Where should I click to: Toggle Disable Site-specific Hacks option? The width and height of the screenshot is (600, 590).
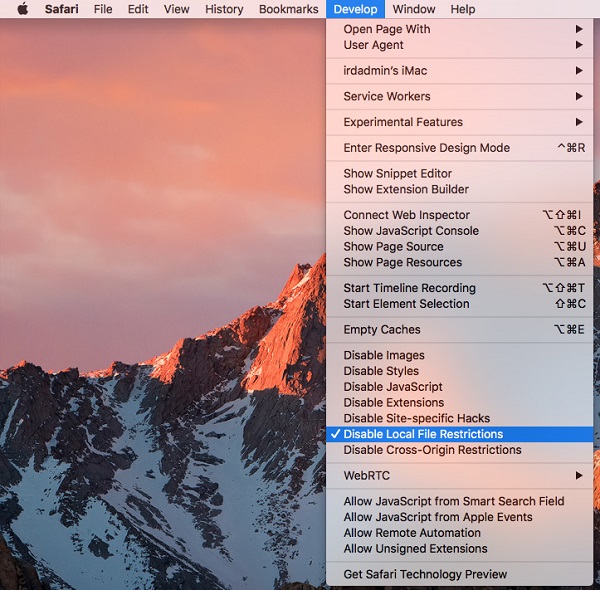(460, 418)
